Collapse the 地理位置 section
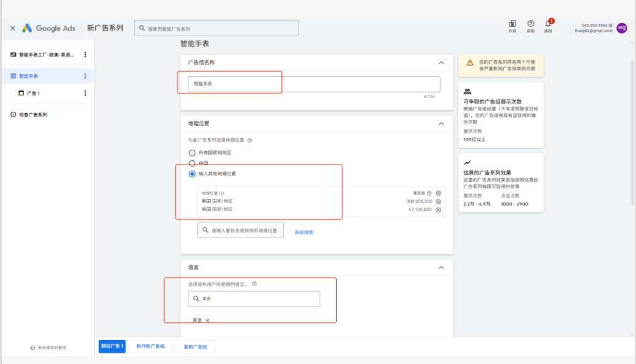Image resolution: width=636 pixels, height=364 pixels. tap(441, 123)
